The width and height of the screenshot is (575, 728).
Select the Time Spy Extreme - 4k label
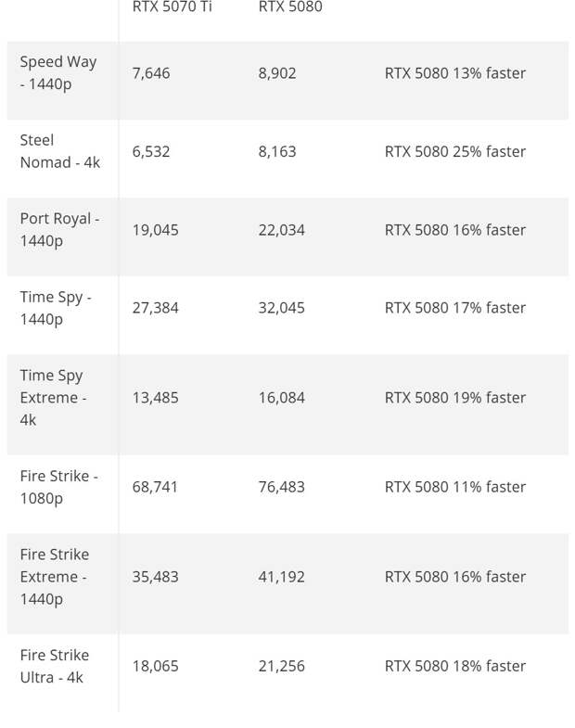54,398
